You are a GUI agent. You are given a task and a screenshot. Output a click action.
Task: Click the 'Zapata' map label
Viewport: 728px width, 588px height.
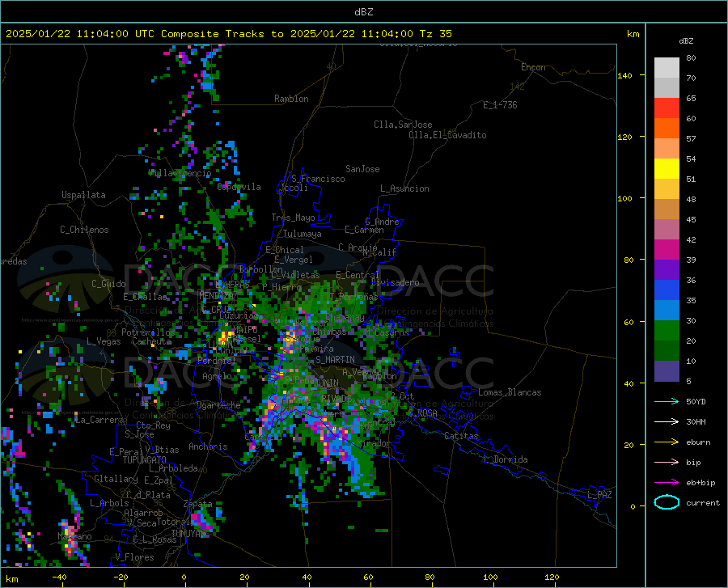tap(198, 504)
